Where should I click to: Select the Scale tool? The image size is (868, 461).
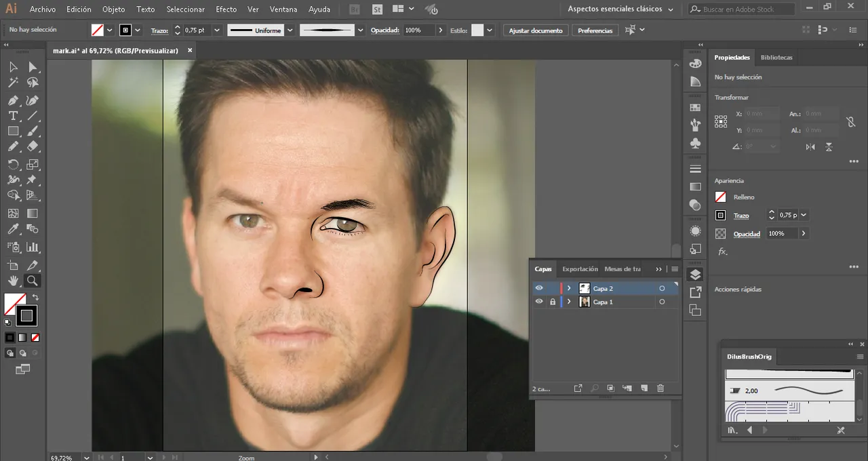33,164
